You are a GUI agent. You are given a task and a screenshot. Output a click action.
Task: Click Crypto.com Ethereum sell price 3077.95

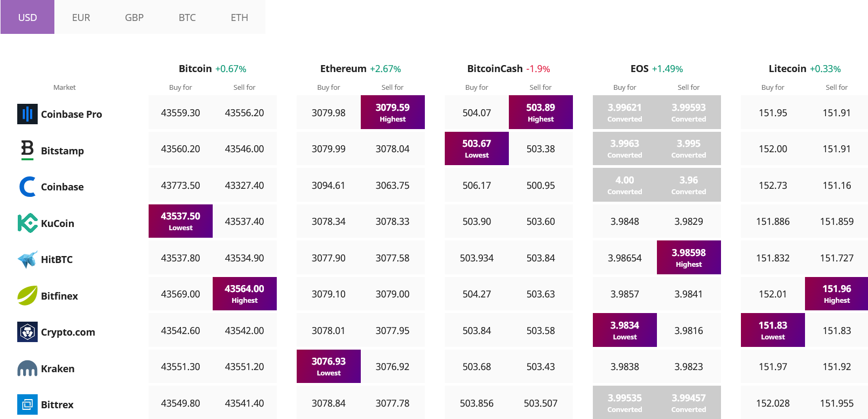tap(393, 331)
